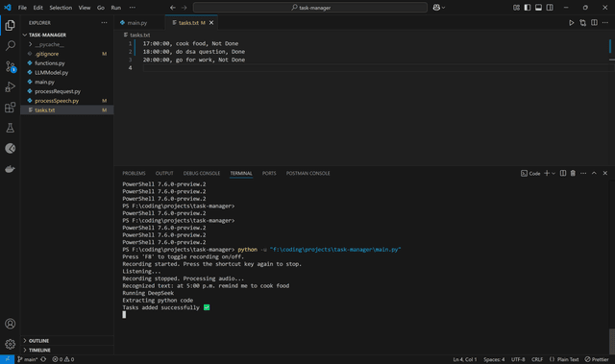The width and height of the screenshot is (615, 364).
Task: Change encoding via UTF-8 status item
Action: (518, 359)
